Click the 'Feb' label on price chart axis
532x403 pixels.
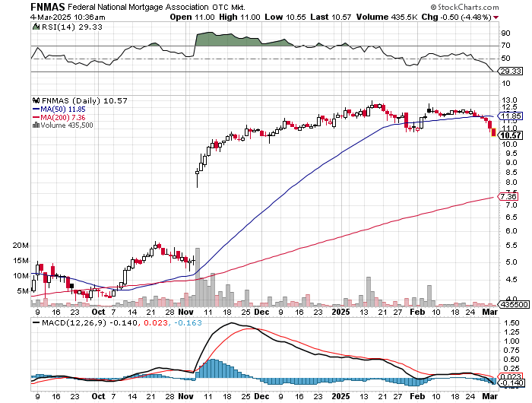tap(417, 312)
